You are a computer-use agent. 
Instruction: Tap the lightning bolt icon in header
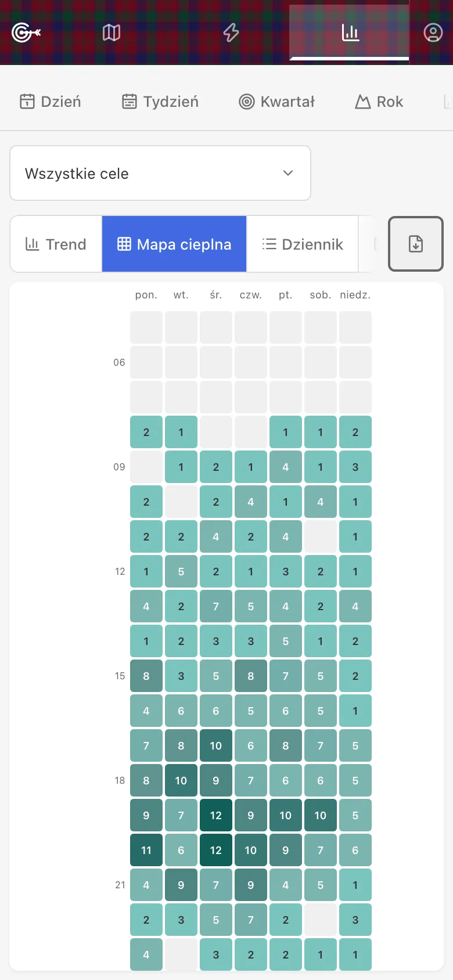(231, 33)
